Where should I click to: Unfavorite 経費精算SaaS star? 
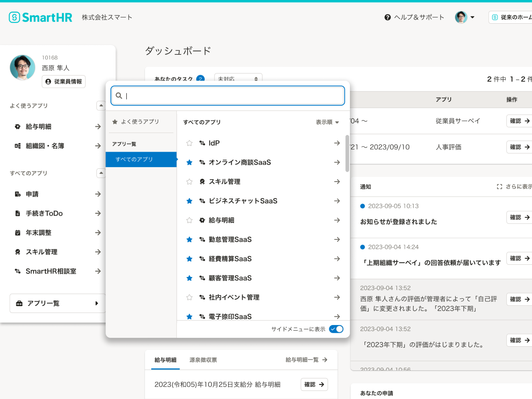(190, 259)
